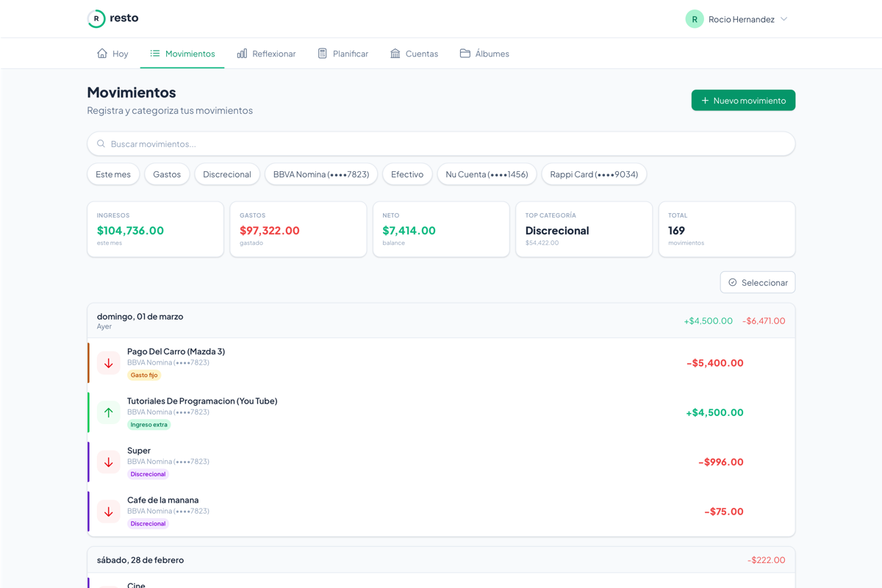This screenshot has height=588, width=882.
Task: Click the Seleccionar button
Action: 758,282
